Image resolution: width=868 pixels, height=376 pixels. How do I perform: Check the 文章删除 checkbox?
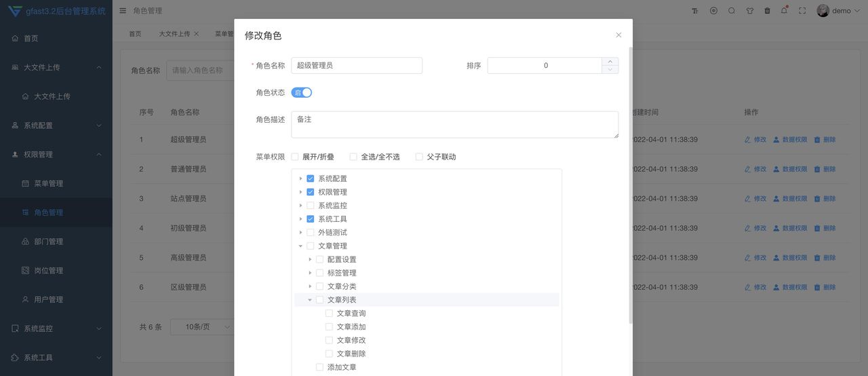330,354
